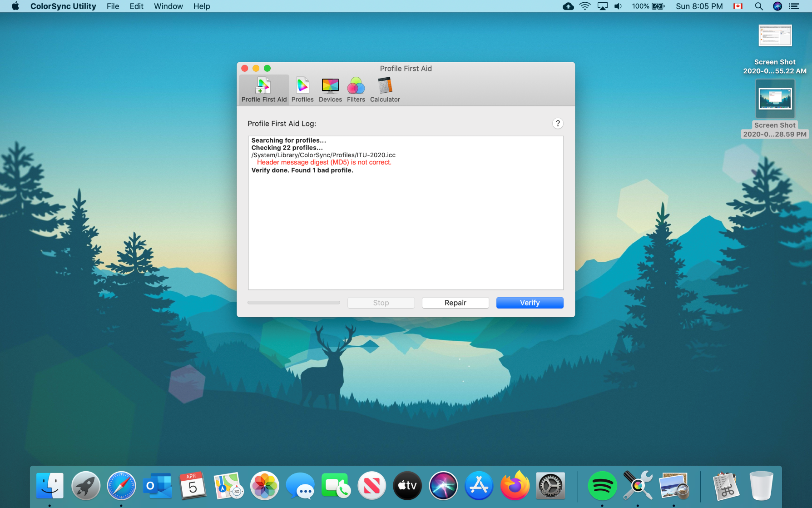Click the clock showing Sun 8:05 PM
This screenshot has height=508, width=812.
699,6
